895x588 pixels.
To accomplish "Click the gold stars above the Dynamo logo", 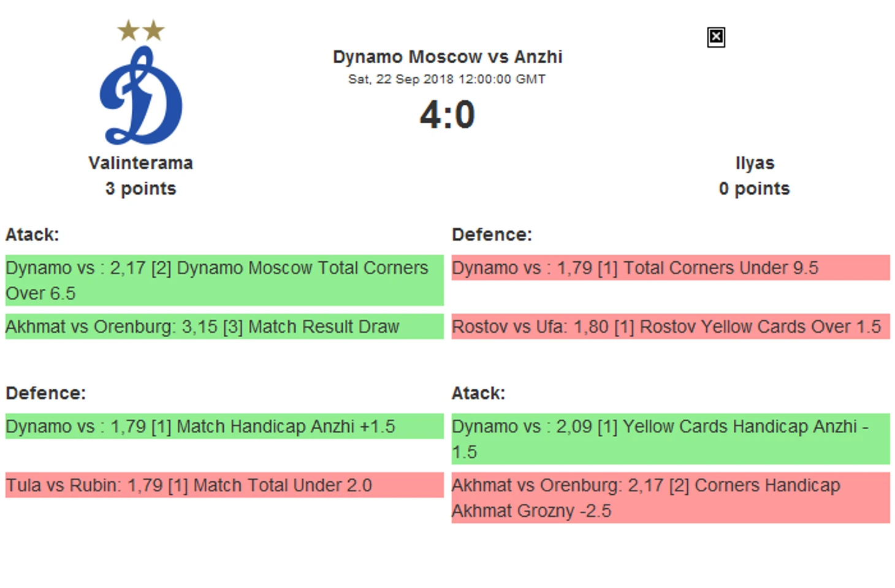I will (141, 30).
